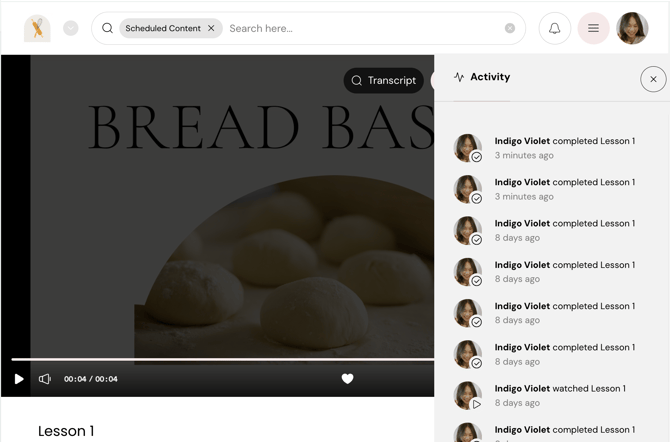Remove the Scheduled Content filter chip
This screenshot has height=442, width=670.
[x=211, y=28]
